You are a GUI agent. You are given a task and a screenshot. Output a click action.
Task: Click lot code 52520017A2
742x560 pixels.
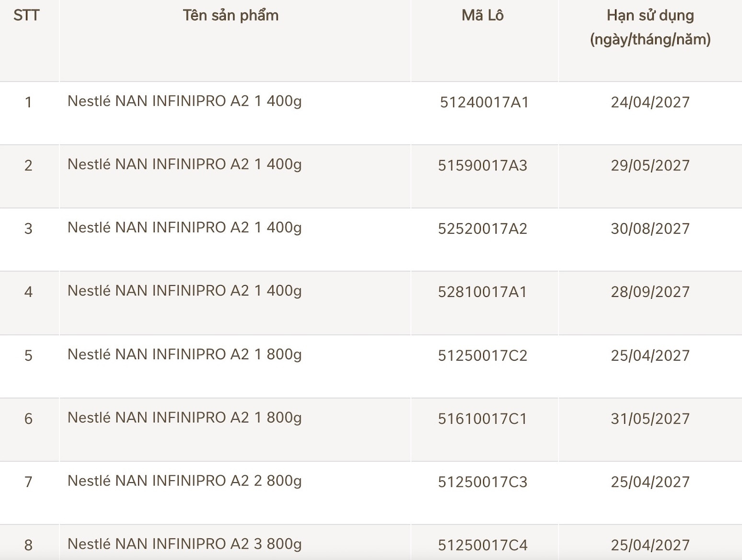[483, 229]
